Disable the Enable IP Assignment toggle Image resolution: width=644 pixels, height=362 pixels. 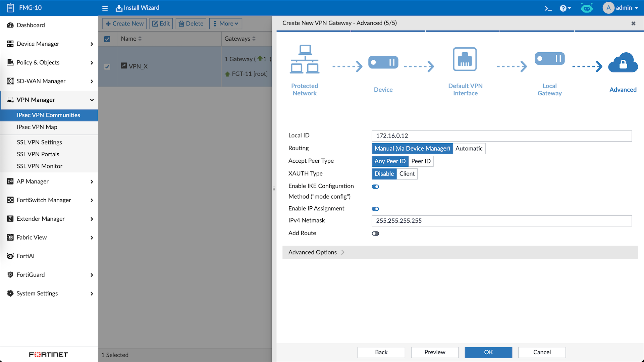click(x=375, y=209)
